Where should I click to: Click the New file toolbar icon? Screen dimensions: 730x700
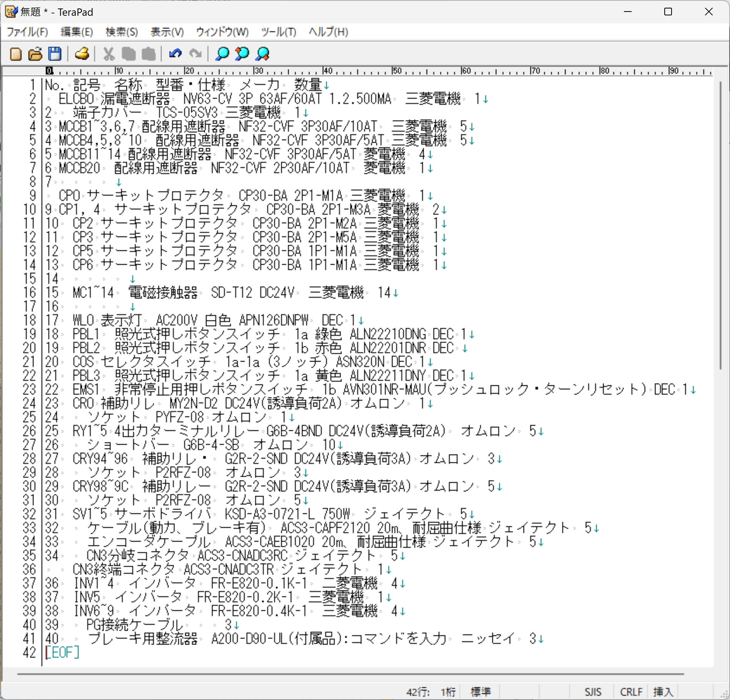tap(16, 54)
